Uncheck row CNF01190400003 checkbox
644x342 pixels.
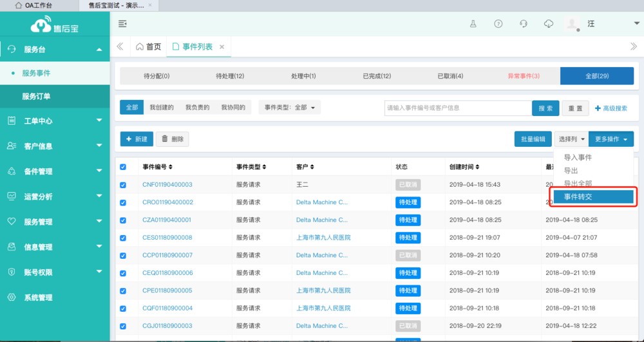123,185
